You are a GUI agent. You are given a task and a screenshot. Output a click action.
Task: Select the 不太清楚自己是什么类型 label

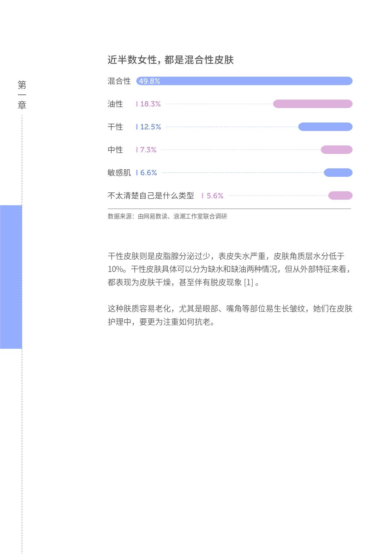[151, 196]
